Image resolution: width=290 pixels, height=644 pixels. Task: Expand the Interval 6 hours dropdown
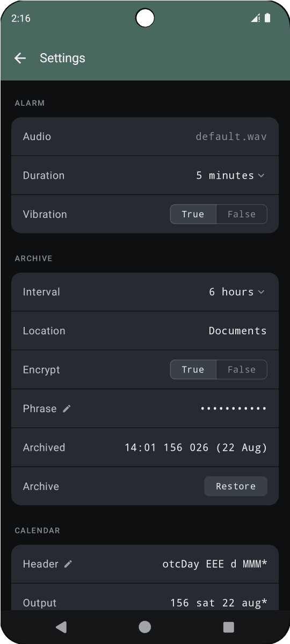click(236, 292)
